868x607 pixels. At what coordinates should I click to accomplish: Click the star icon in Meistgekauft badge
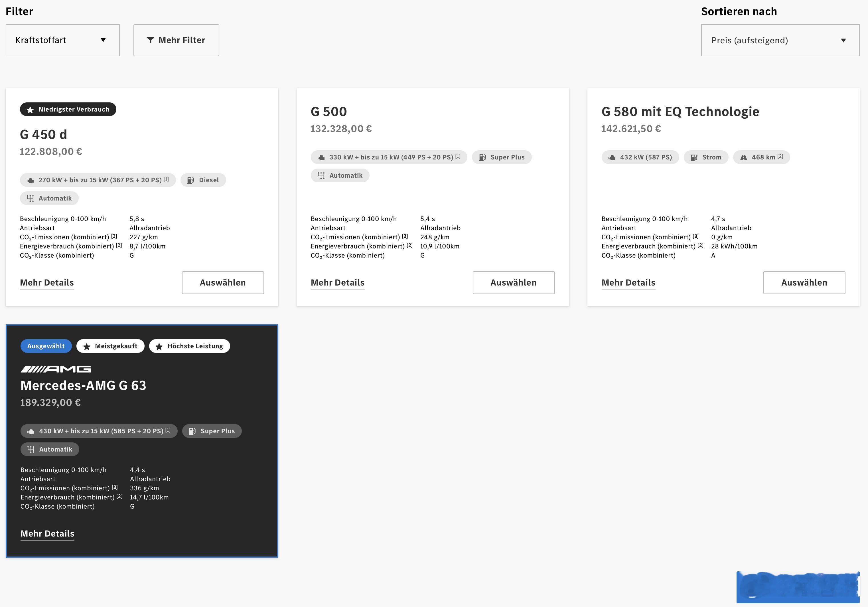[87, 346]
